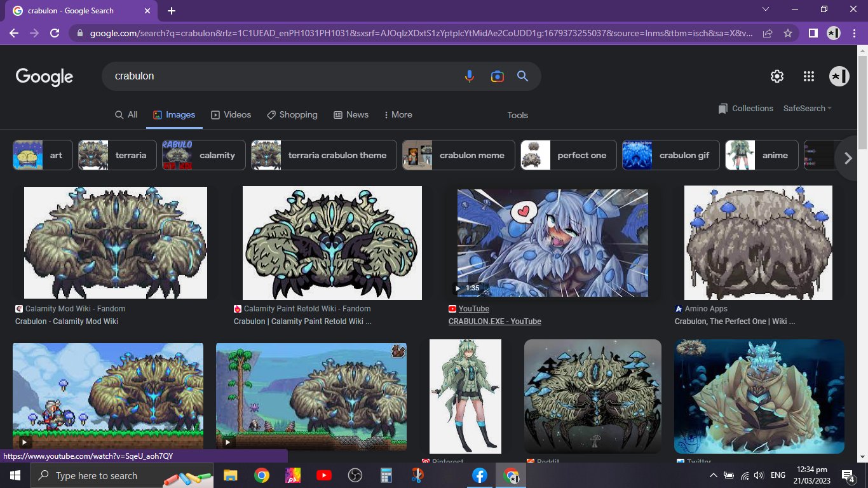
Task: Filter images by the terraria chip
Action: tap(118, 155)
